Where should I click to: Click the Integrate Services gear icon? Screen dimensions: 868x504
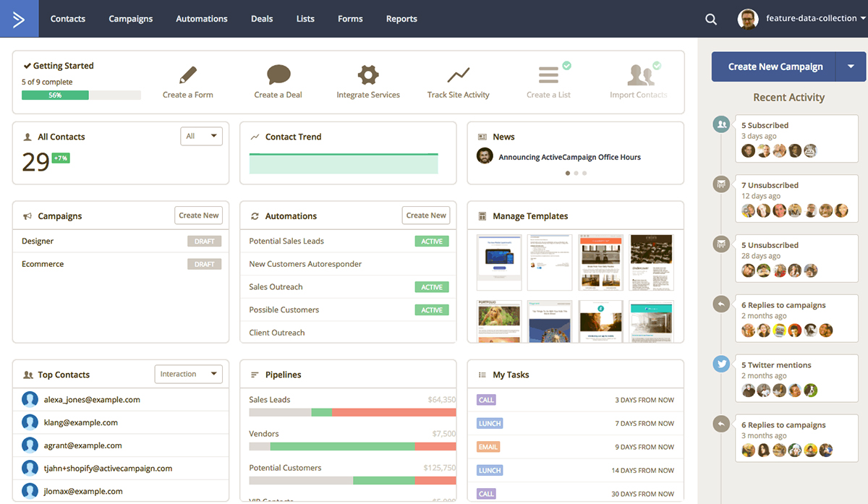tap(368, 75)
